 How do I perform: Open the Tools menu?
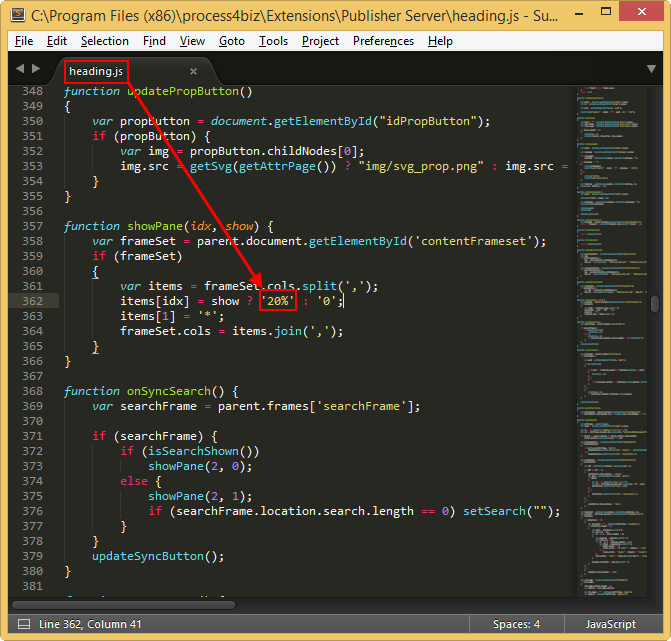click(x=273, y=41)
